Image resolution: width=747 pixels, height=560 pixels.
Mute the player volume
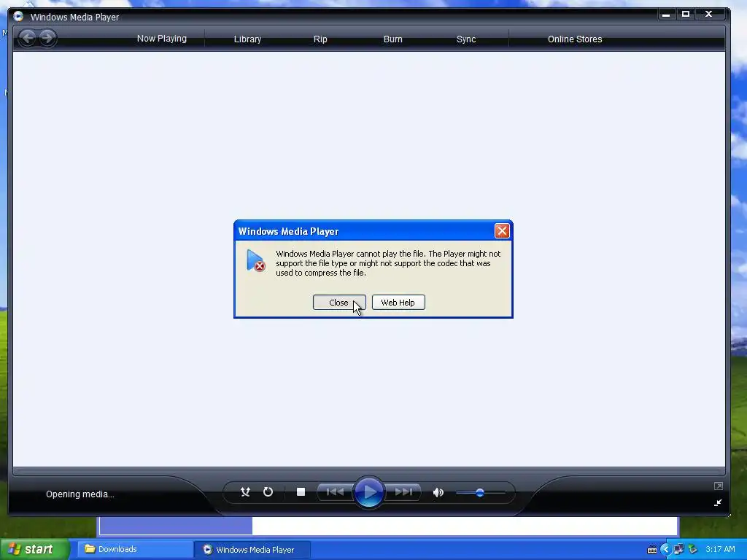(x=438, y=492)
